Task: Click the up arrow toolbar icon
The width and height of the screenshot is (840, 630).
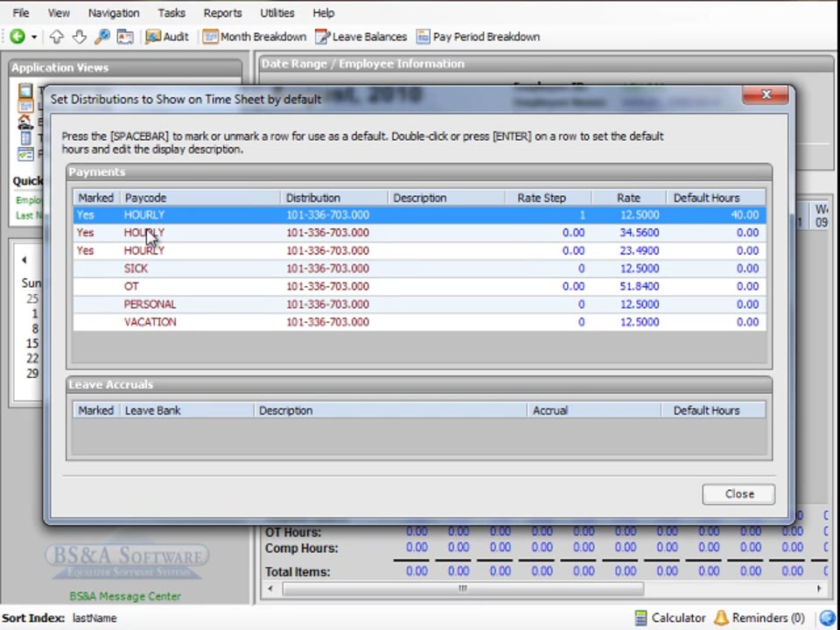Action: 56,37
